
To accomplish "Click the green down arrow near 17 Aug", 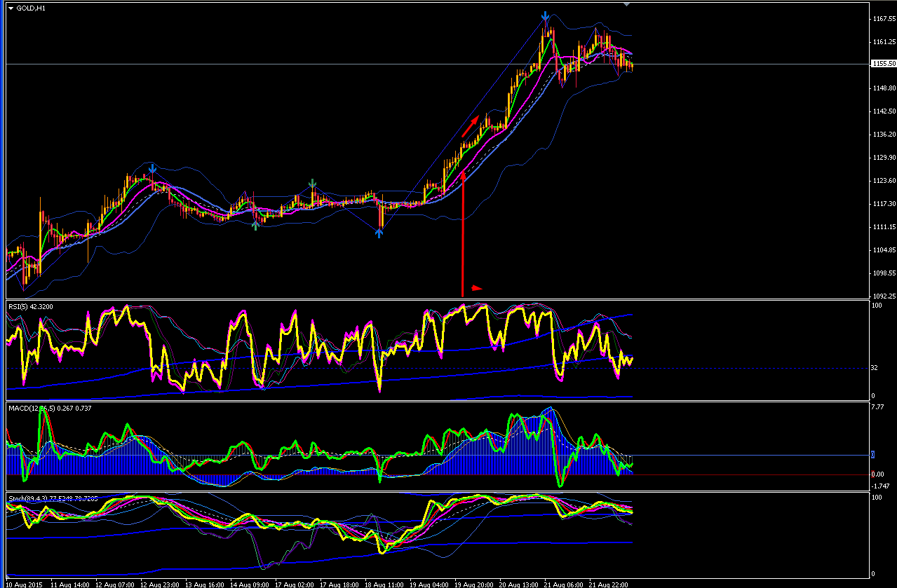I will tap(313, 184).
